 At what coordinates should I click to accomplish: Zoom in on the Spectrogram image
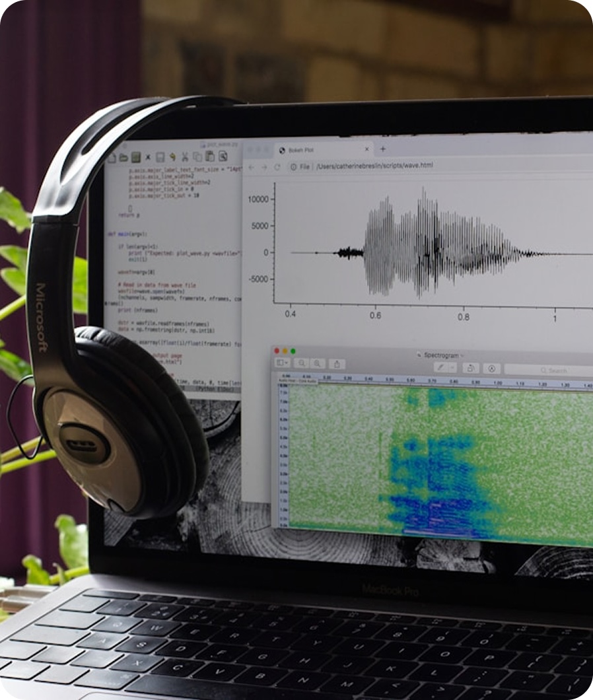click(318, 363)
